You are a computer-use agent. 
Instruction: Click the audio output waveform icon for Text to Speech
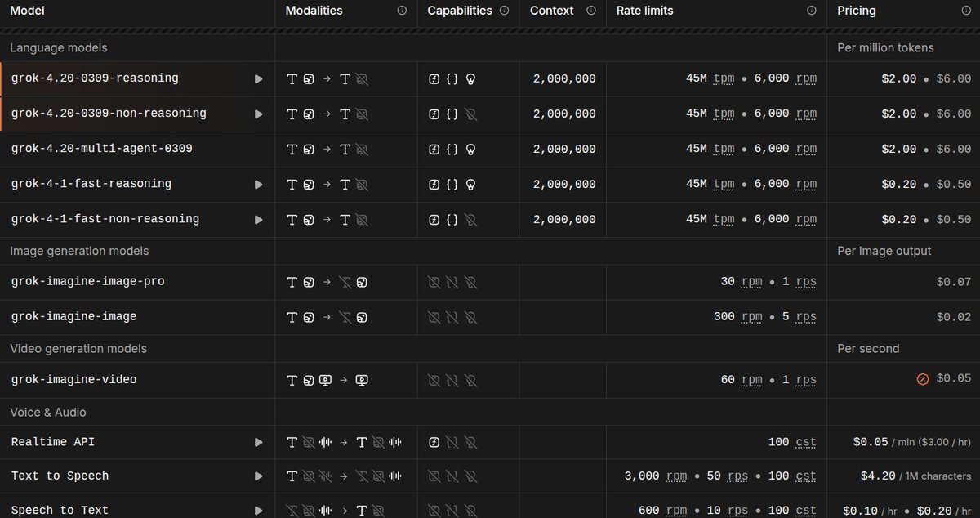point(395,476)
